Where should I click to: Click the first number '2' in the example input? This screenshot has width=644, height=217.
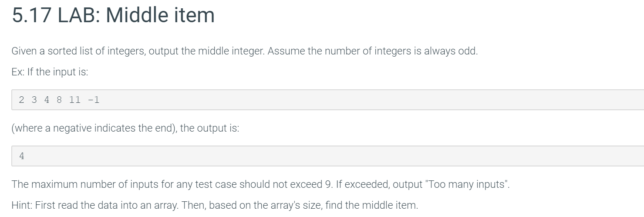pyautogui.click(x=21, y=100)
